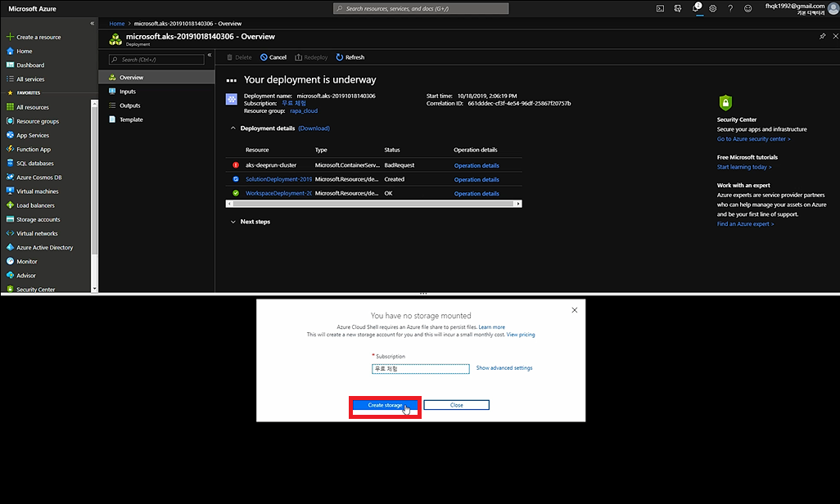
Task: Open the WorkspaceDeployment resource link
Action: pos(278,193)
